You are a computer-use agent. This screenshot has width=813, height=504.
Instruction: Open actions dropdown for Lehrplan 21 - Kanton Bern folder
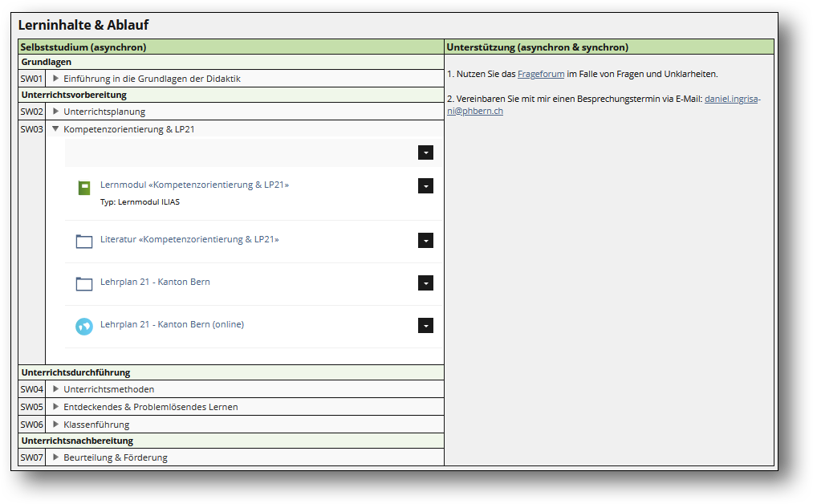click(425, 282)
